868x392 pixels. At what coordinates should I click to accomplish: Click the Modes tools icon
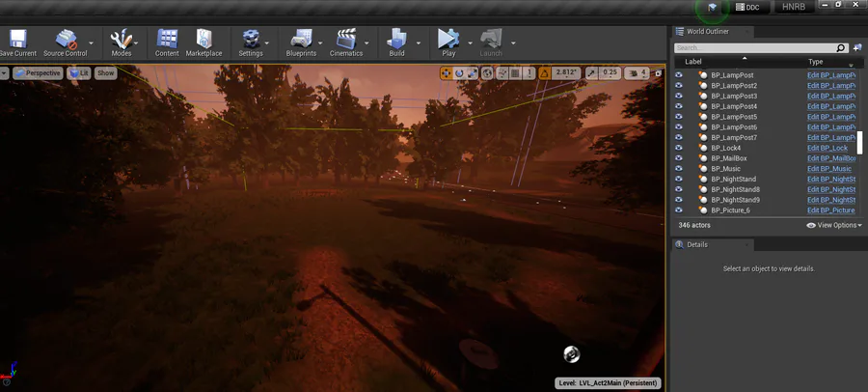tap(121, 39)
